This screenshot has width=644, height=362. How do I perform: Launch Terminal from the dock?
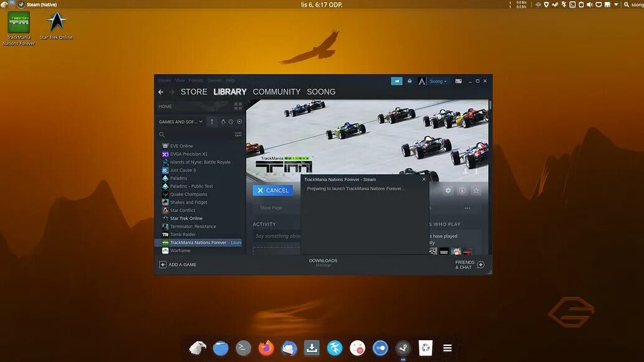243,348
